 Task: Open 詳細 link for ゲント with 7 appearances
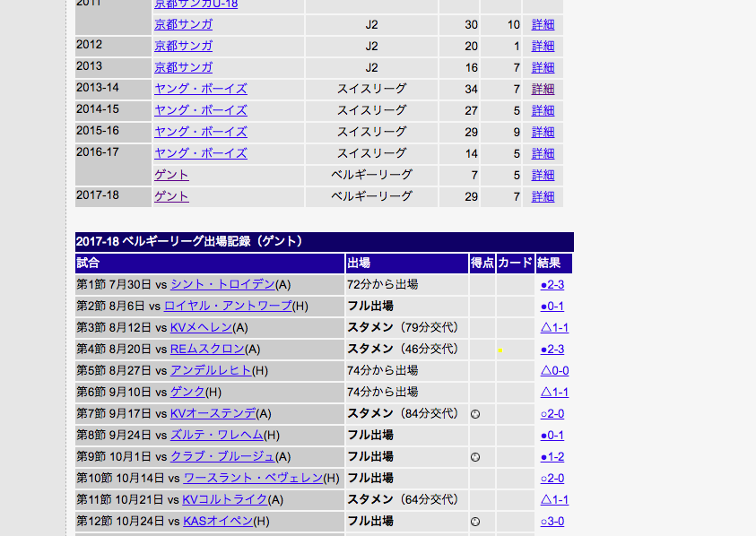click(543, 175)
